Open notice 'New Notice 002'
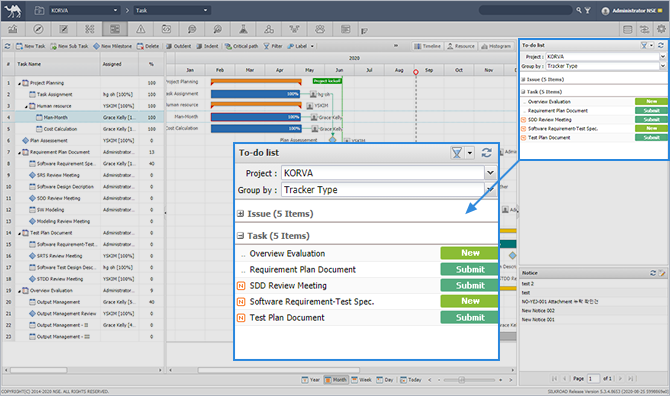Viewport: 670px width, 396px height. (538, 311)
